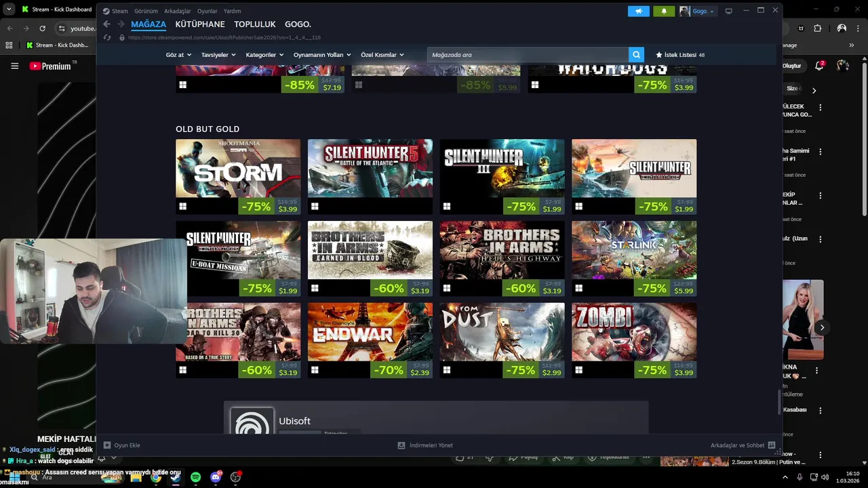The image size is (868, 488).
Task: Click the plus icon next to Oyun Ekle
Action: pyautogui.click(x=107, y=445)
